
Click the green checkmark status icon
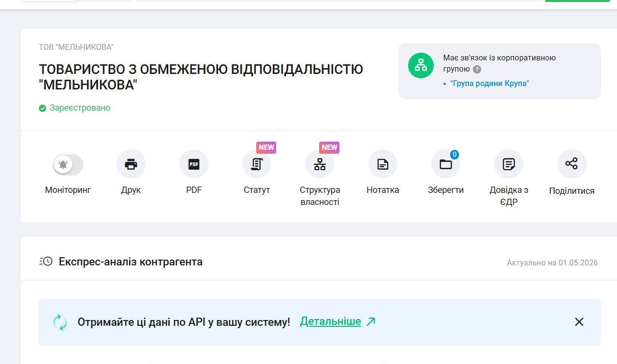click(x=43, y=108)
